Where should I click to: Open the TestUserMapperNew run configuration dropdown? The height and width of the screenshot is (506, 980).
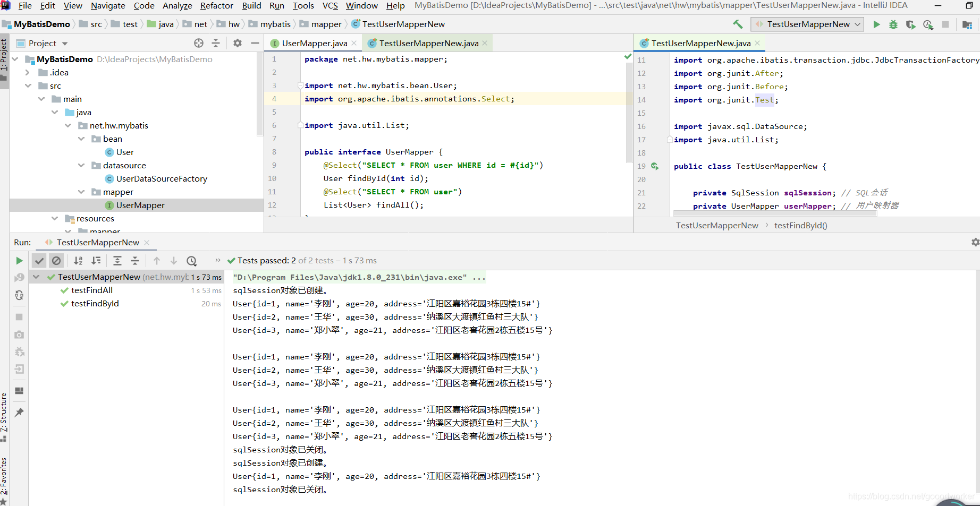pos(806,24)
